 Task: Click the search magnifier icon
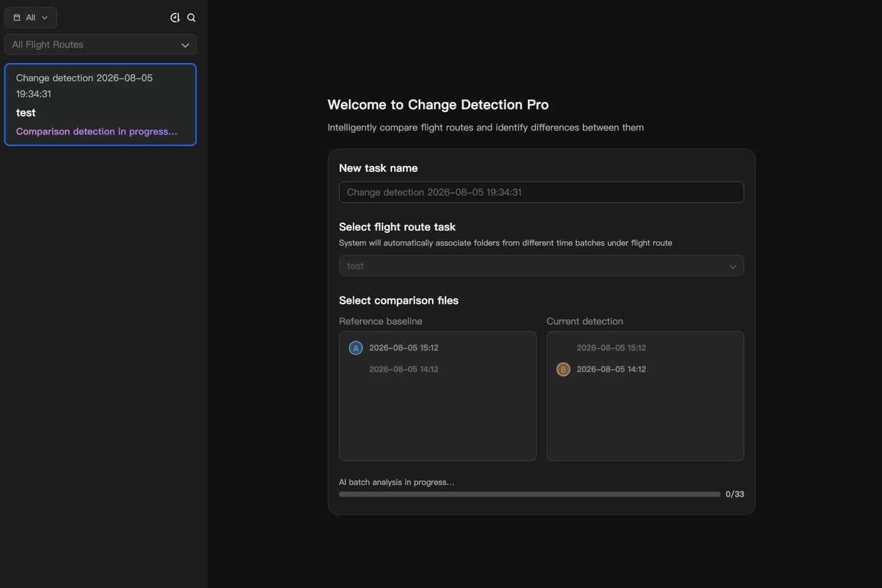(x=192, y=18)
